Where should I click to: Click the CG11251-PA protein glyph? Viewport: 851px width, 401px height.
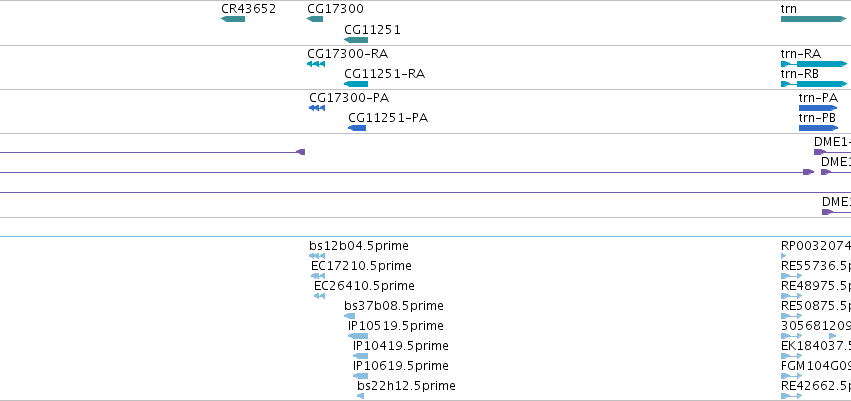(x=357, y=128)
